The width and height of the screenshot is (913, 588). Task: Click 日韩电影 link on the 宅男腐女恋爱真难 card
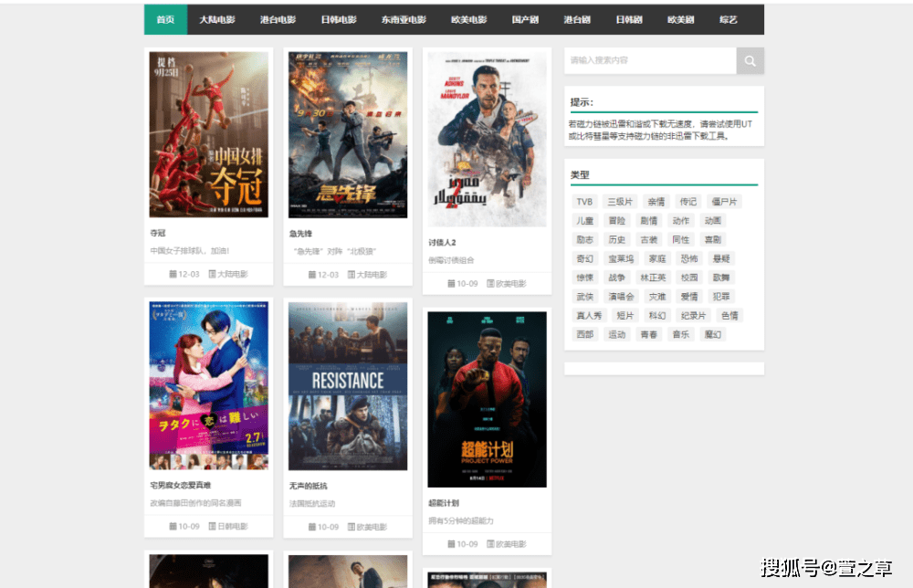(x=232, y=526)
